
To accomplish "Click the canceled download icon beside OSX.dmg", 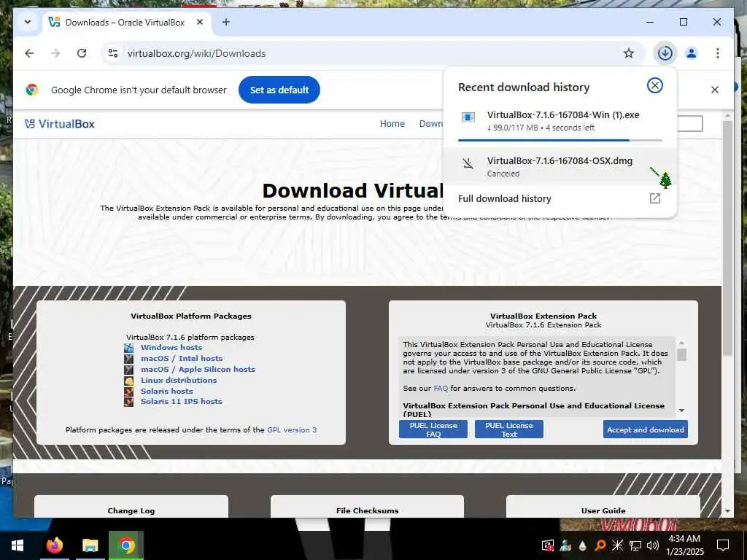I will pyautogui.click(x=468, y=164).
